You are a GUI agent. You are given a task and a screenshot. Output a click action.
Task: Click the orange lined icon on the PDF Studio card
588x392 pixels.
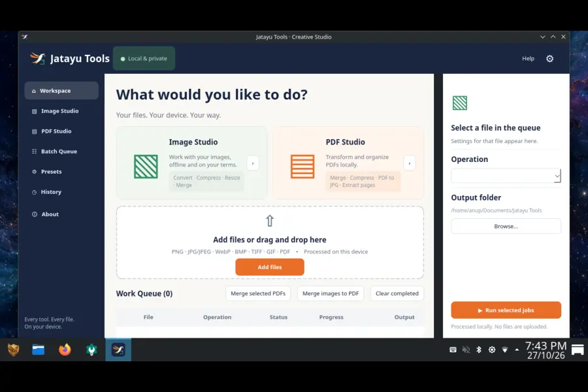tap(302, 167)
